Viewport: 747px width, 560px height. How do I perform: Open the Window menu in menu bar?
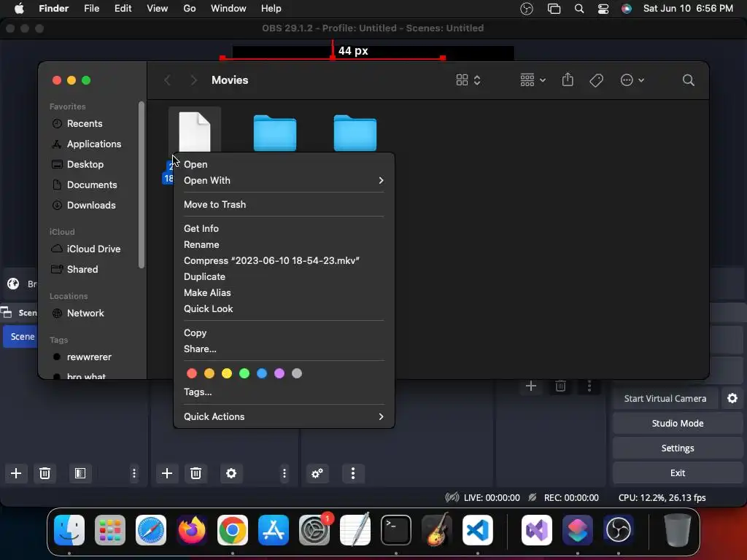228,9
